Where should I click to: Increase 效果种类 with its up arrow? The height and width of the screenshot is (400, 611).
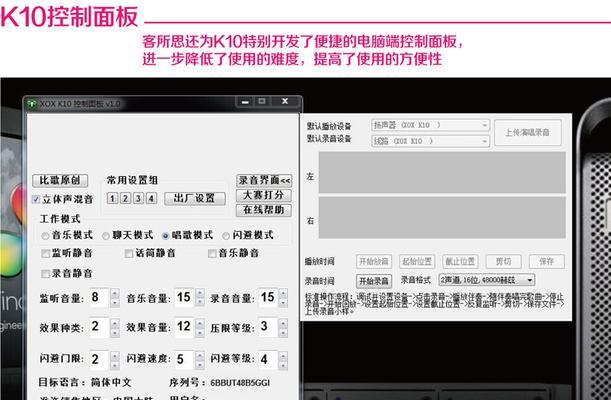[x=115, y=323]
